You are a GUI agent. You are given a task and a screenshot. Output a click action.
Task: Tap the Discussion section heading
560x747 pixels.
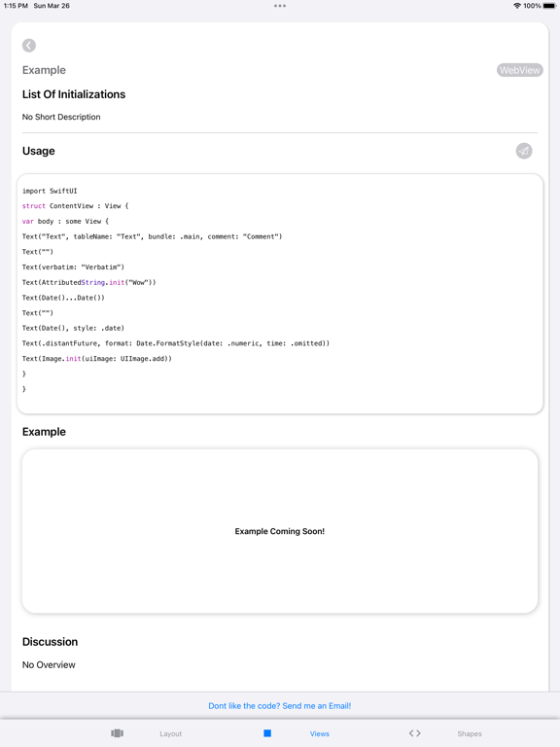[x=50, y=642]
